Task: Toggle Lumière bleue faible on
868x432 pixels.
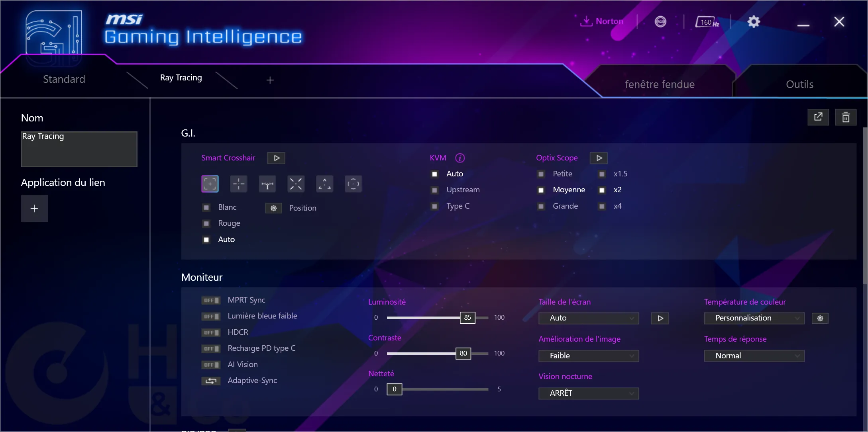Action: tap(210, 316)
